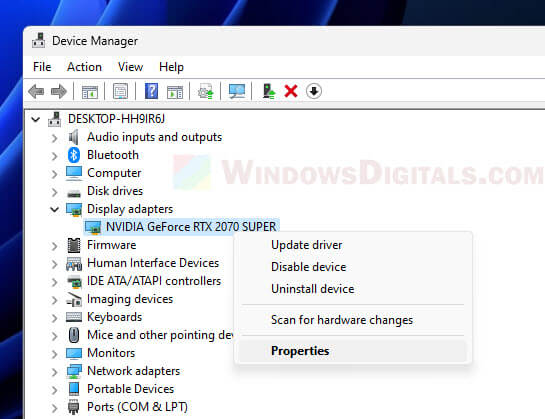The image size is (545, 419).
Task: Click the enable device toolbar icon
Action: point(269,91)
